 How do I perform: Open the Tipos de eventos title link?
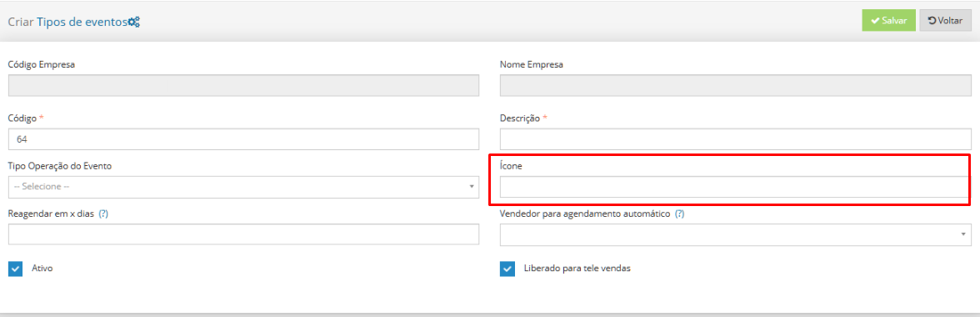(82, 21)
